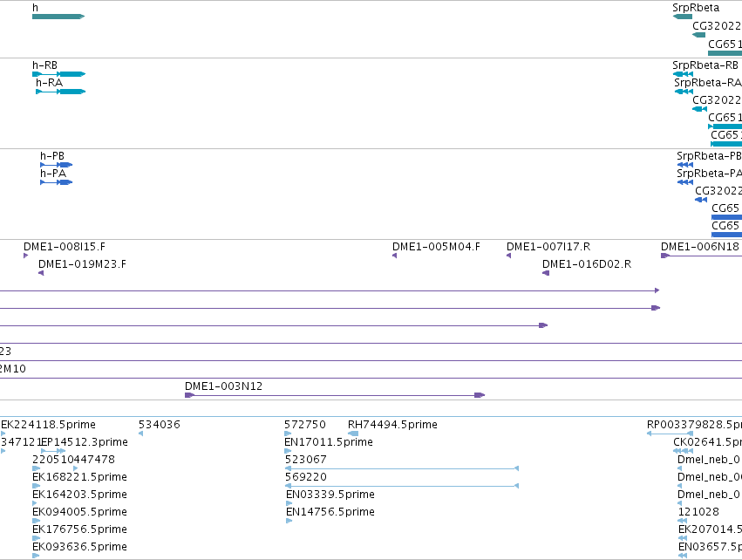Select the DME1-016D02.R marker arrow
Image resolution: width=742 pixels, height=560 pixels.
point(546,273)
